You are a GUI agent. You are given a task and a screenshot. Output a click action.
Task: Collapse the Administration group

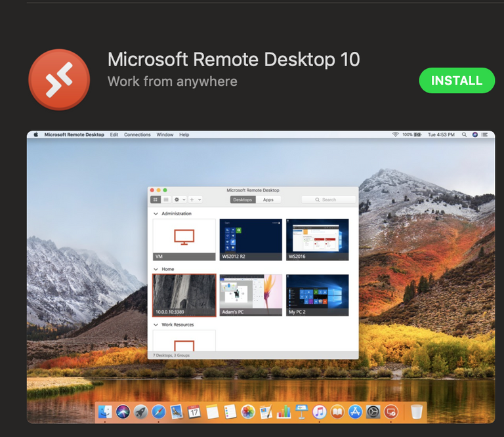156,214
